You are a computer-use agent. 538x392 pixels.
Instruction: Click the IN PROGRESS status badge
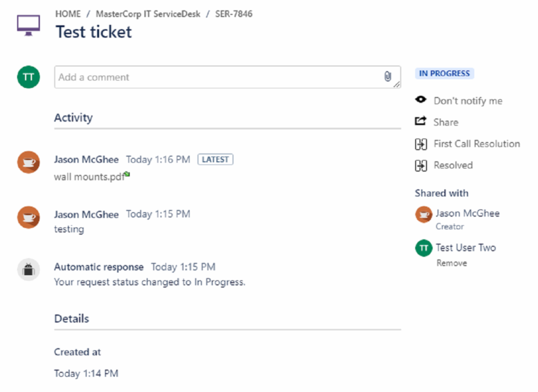pos(444,74)
